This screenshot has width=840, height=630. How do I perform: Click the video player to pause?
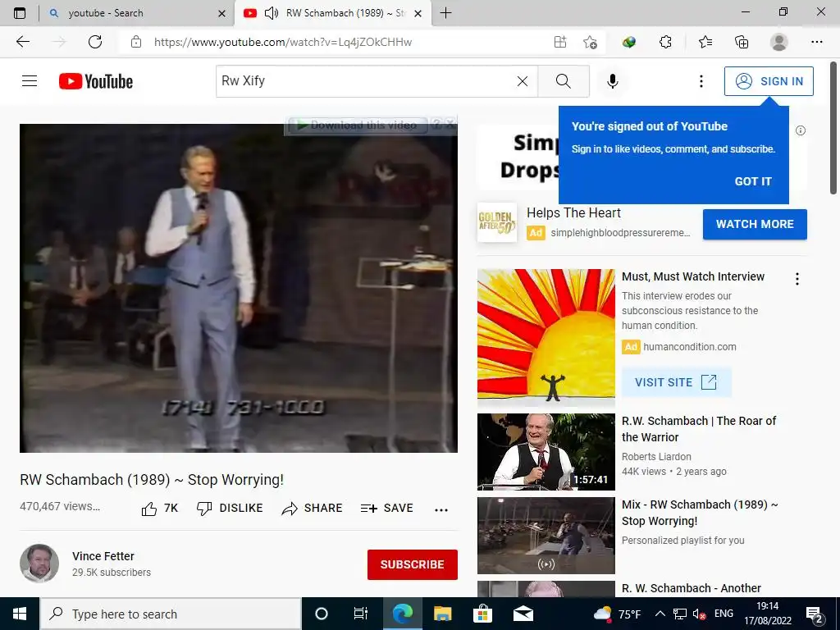[239, 288]
